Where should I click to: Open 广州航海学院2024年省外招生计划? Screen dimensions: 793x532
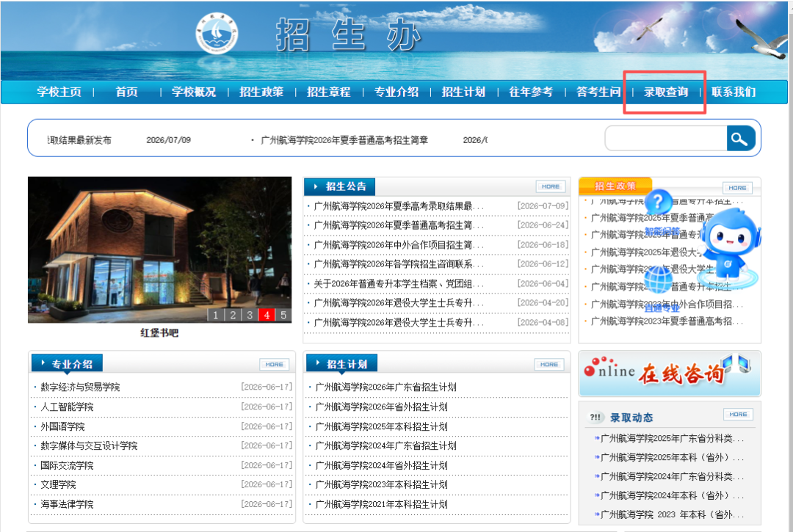(381, 465)
